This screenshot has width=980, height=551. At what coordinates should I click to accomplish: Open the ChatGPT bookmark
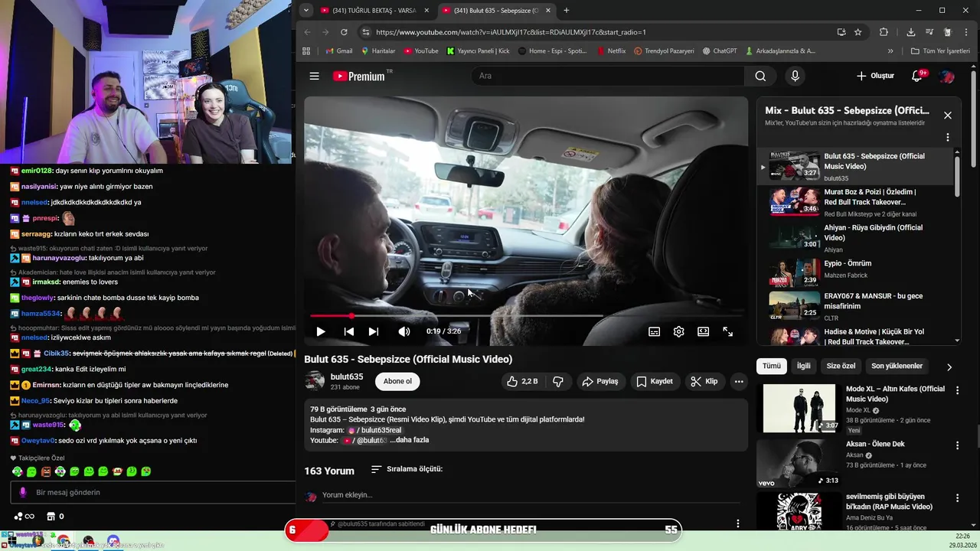click(x=719, y=51)
